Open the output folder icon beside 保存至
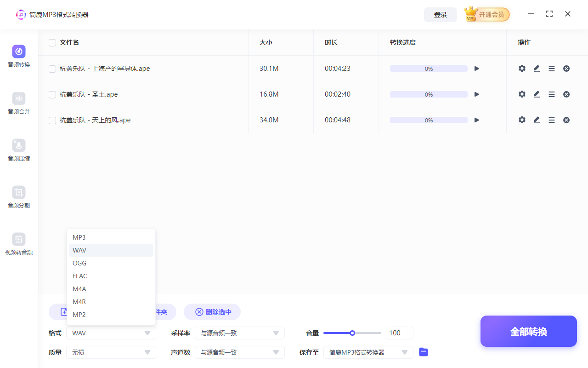 [423, 352]
